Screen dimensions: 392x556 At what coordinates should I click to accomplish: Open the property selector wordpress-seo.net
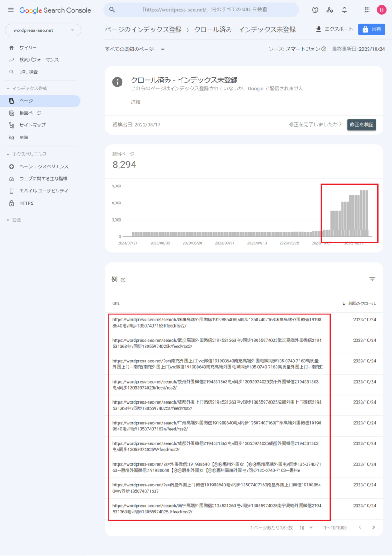[43, 30]
